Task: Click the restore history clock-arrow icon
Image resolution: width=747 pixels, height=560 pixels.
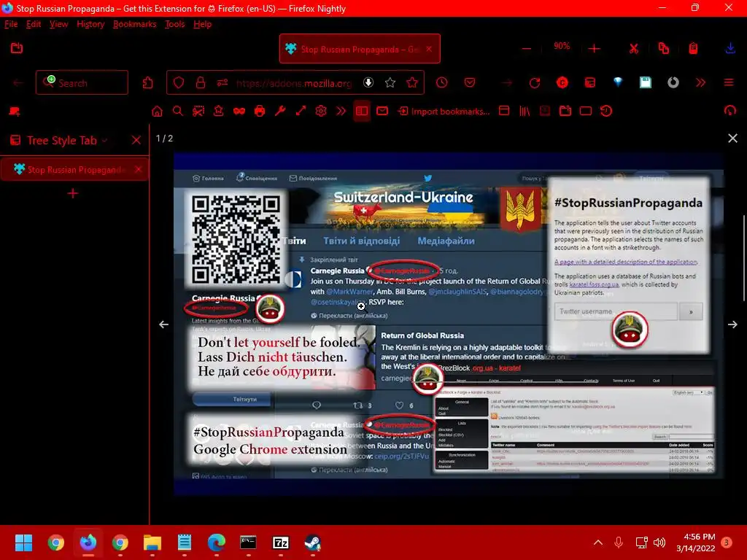Action: pos(606,111)
